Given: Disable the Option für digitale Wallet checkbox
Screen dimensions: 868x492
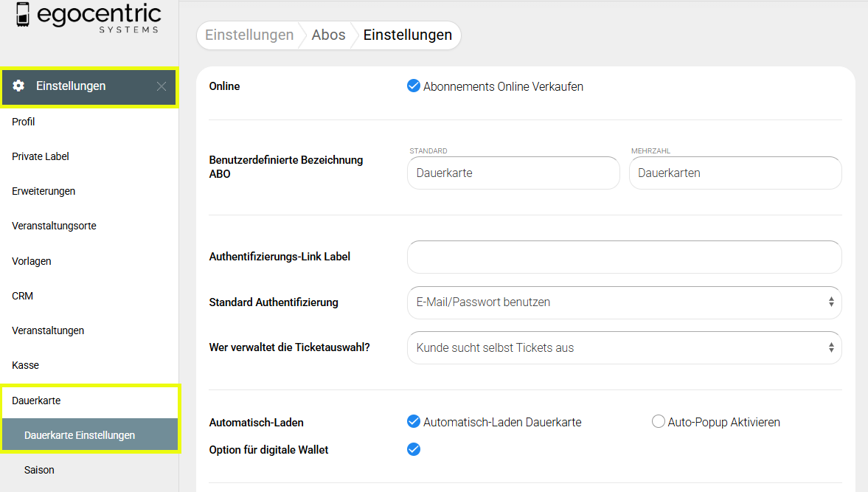Looking at the screenshot, I should point(414,449).
